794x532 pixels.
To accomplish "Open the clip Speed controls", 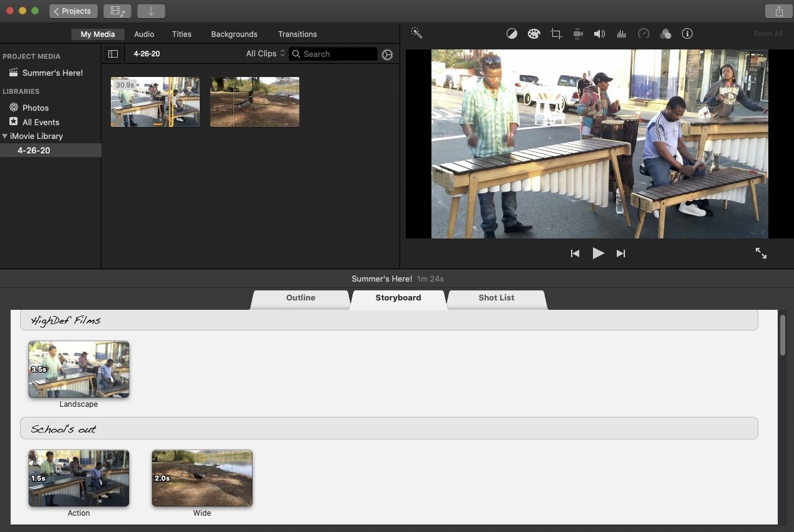I will point(643,33).
